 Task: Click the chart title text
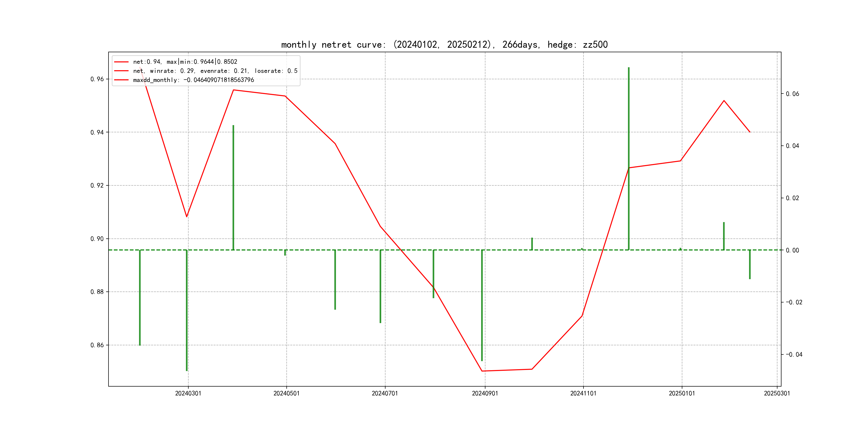[444, 44]
